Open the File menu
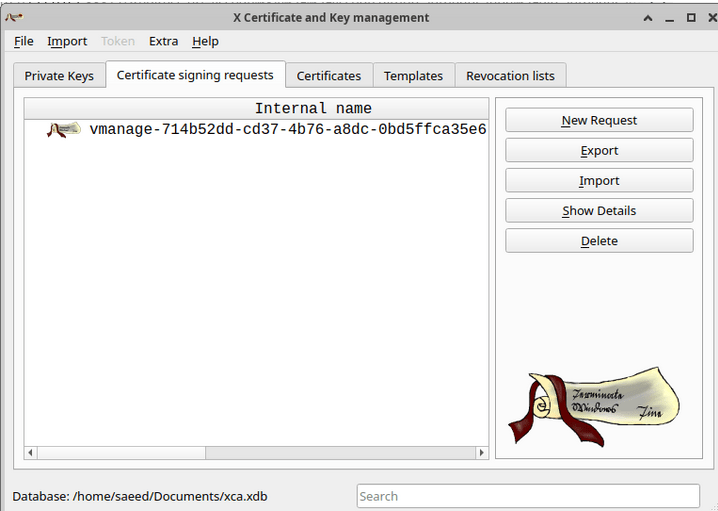 [24, 41]
